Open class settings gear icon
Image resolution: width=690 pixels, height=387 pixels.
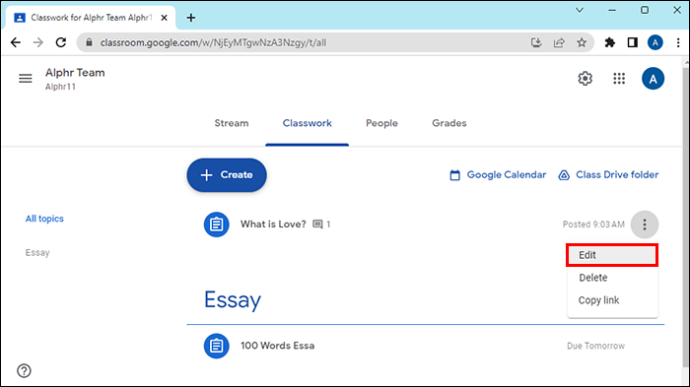coord(585,79)
